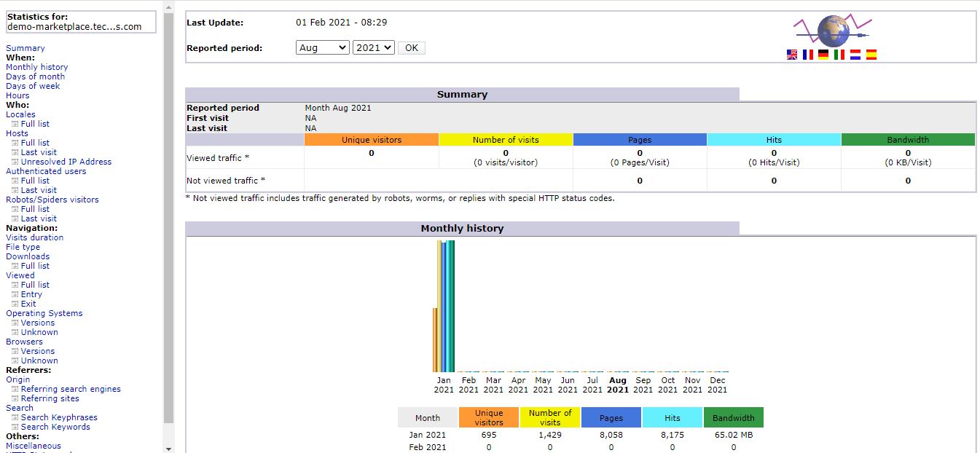Open the Monthly history link in sidebar
Viewport: 980px width, 453px height.
click(x=36, y=67)
